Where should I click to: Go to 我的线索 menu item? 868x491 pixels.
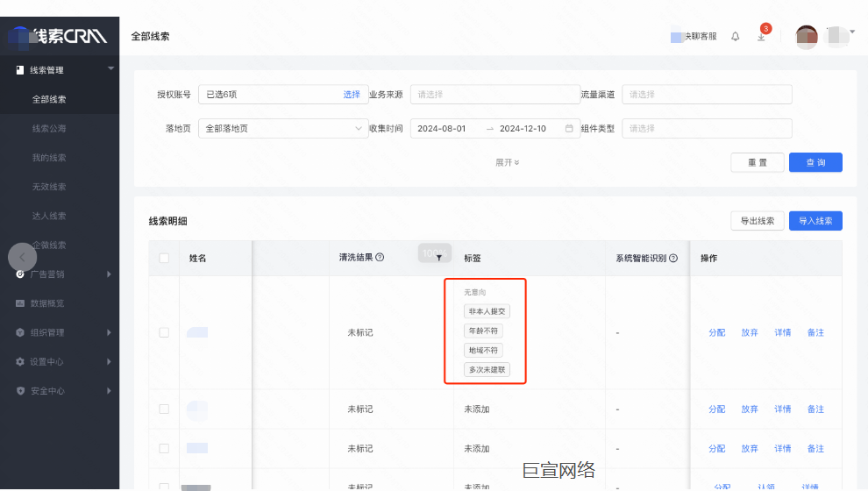coord(49,158)
